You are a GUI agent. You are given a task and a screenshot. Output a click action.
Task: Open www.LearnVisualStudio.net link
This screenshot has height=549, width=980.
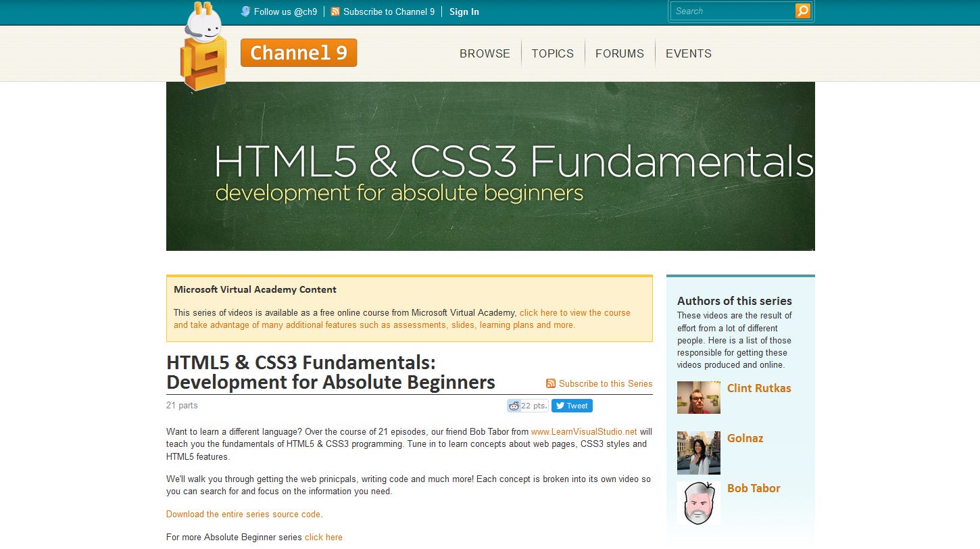click(584, 431)
